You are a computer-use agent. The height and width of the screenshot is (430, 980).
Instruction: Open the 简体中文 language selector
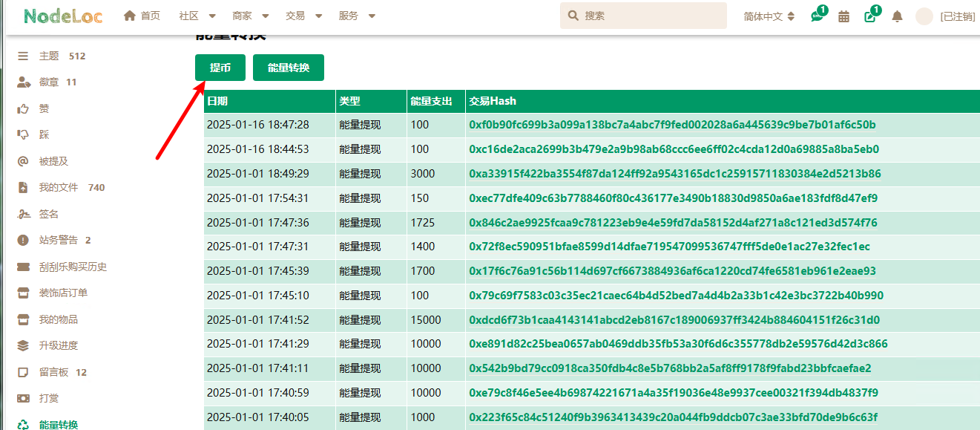pyautogui.click(x=769, y=16)
